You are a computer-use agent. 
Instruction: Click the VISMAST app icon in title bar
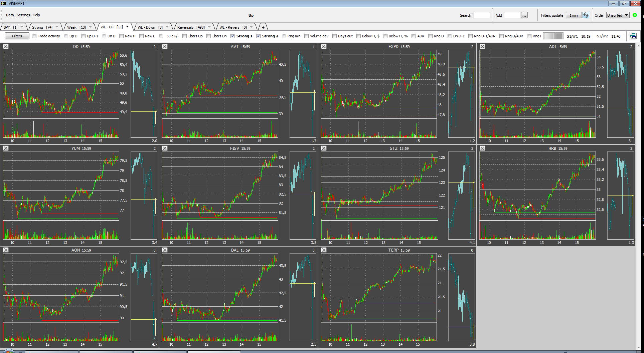pyautogui.click(x=3, y=3)
